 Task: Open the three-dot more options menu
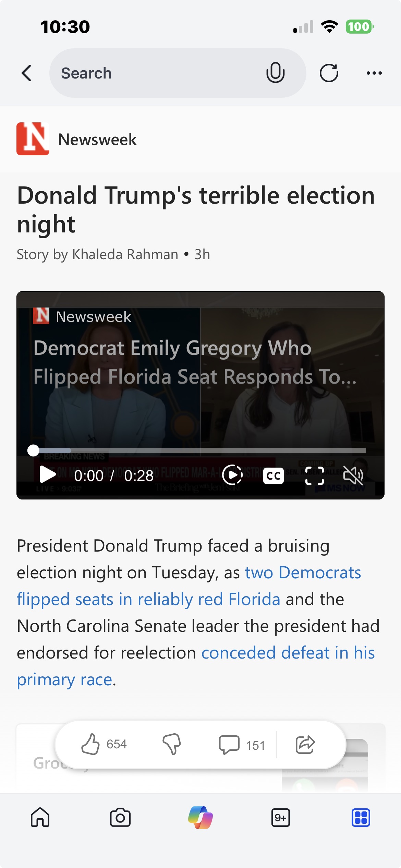[x=374, y=73]
